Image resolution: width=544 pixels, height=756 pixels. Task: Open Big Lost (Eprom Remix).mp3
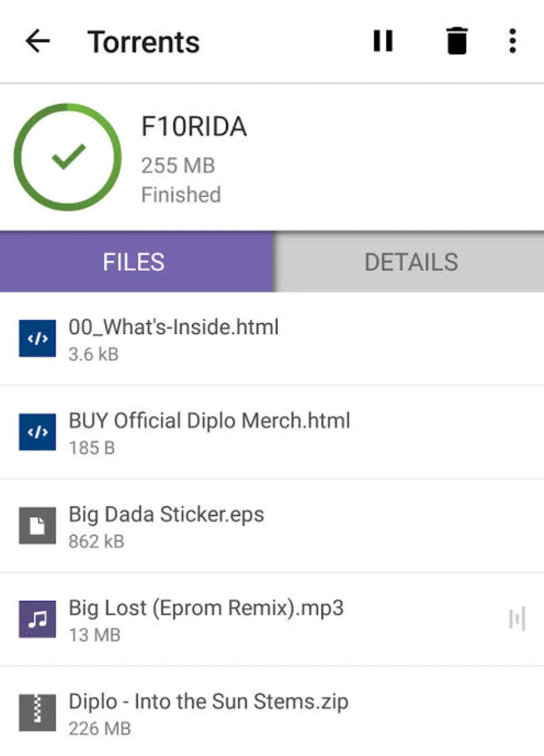(206, 609)
